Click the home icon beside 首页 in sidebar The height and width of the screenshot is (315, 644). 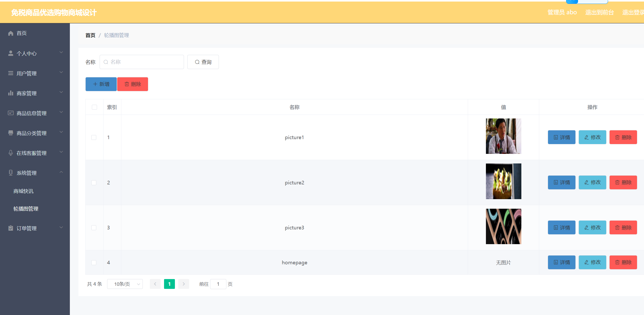pyautogui.click(x=11, y=33)
